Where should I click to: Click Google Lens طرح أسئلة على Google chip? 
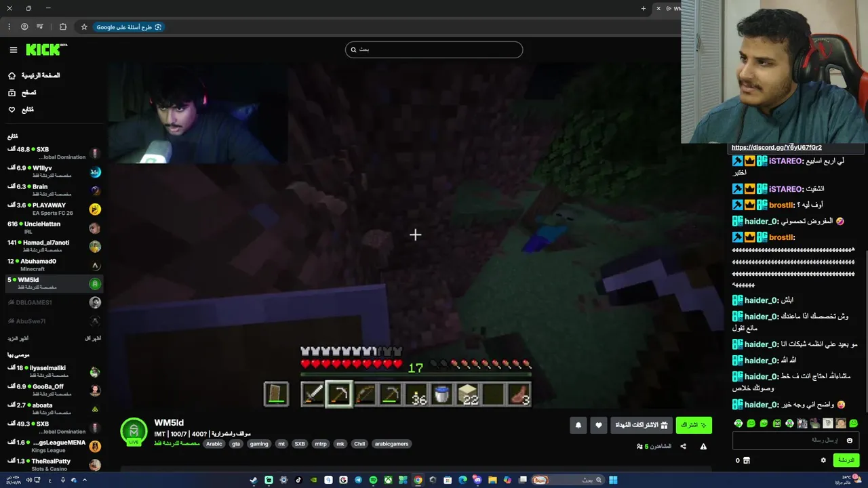[x=129, y=27]
